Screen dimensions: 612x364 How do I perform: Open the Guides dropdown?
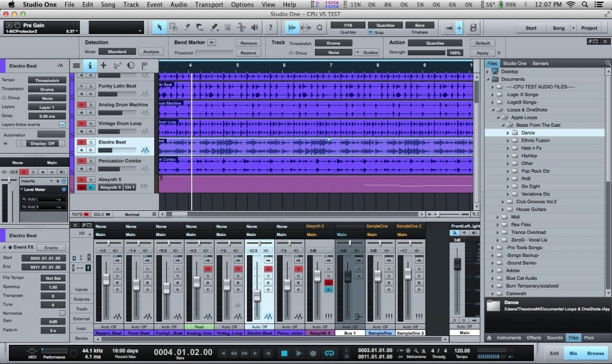tap(367, 52)
